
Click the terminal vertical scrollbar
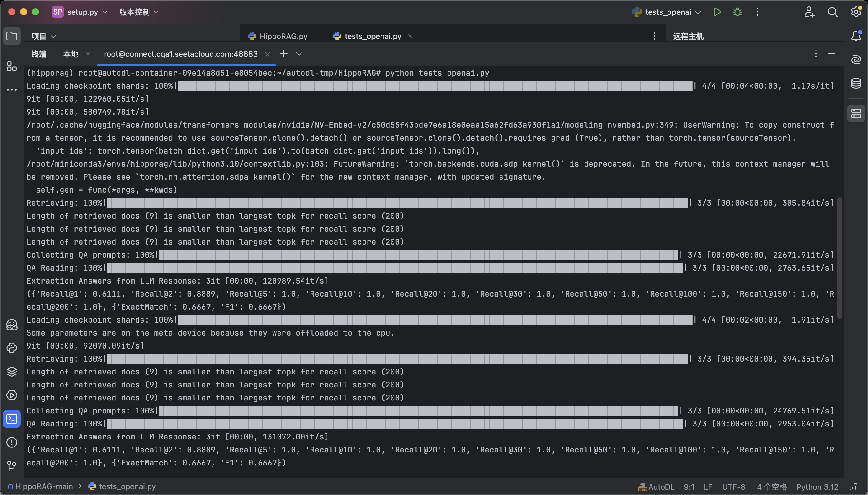click(839, 258)
